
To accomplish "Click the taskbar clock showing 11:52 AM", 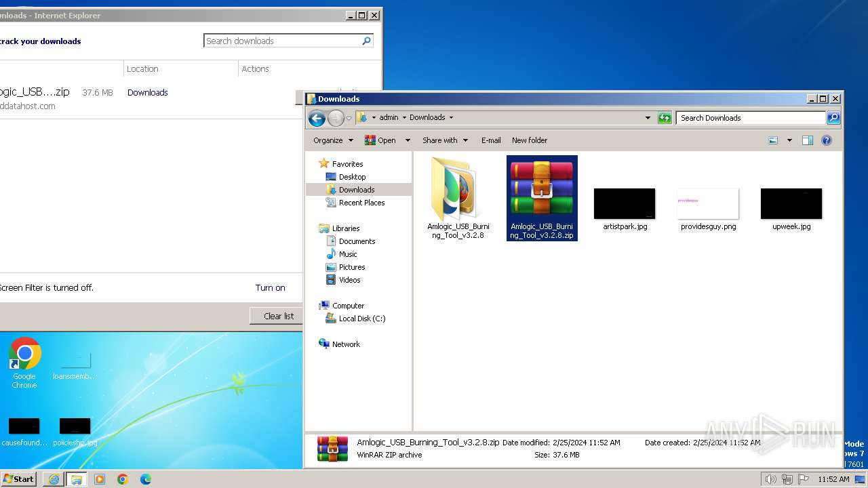I will pyautogui.click(x=833, y=479).
